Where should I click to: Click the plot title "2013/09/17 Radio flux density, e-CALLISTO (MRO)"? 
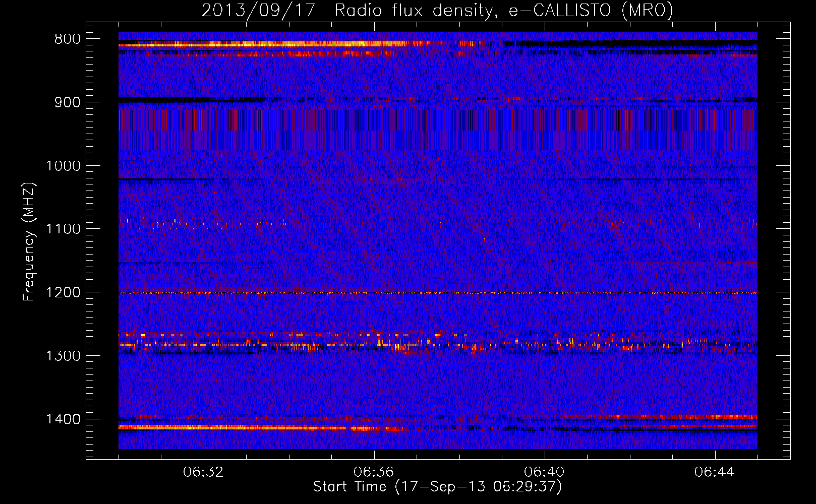[x=437, y=10]
